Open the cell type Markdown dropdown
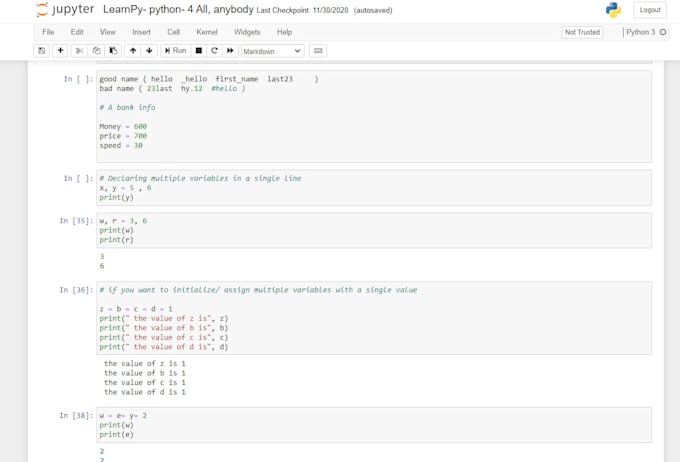 coord(271,51)
